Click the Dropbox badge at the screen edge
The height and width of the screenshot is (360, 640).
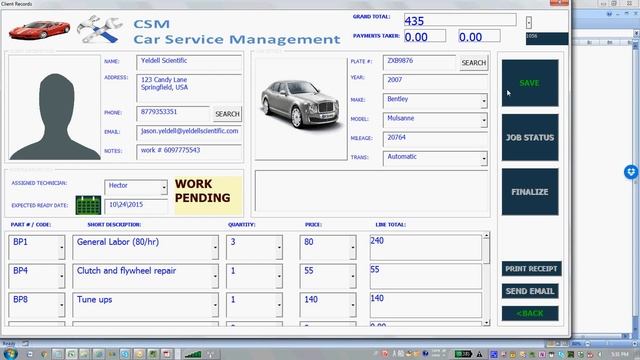631,172
